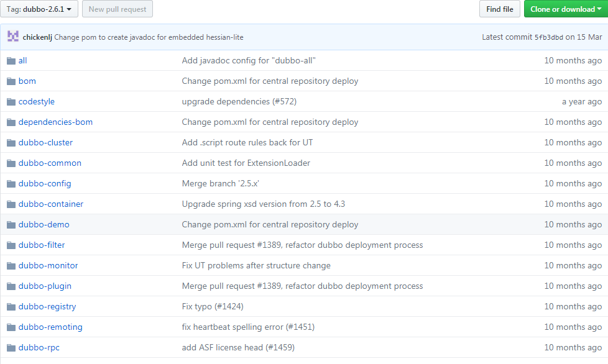This screenshot has height=364, width=608.
Task: Click the Find file button
Action: [499, 9]
